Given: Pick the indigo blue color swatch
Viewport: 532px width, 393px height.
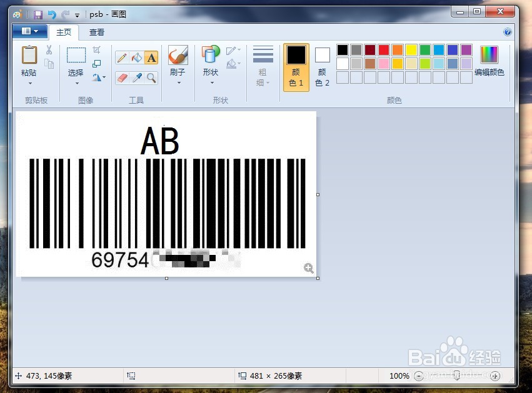Looking at the screenshot, I should tap(453, 50).
